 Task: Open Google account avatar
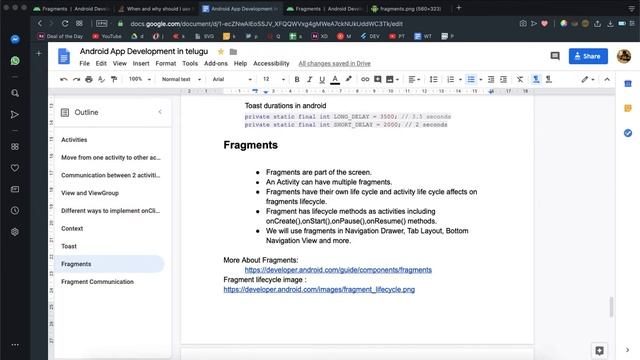[624, 56]
